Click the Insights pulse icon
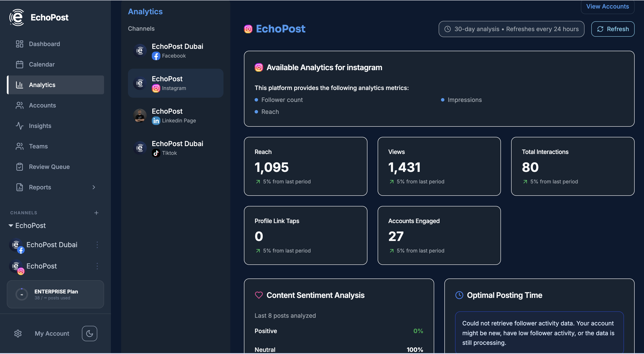Screen dimensions: 644x354 point(19,126)
